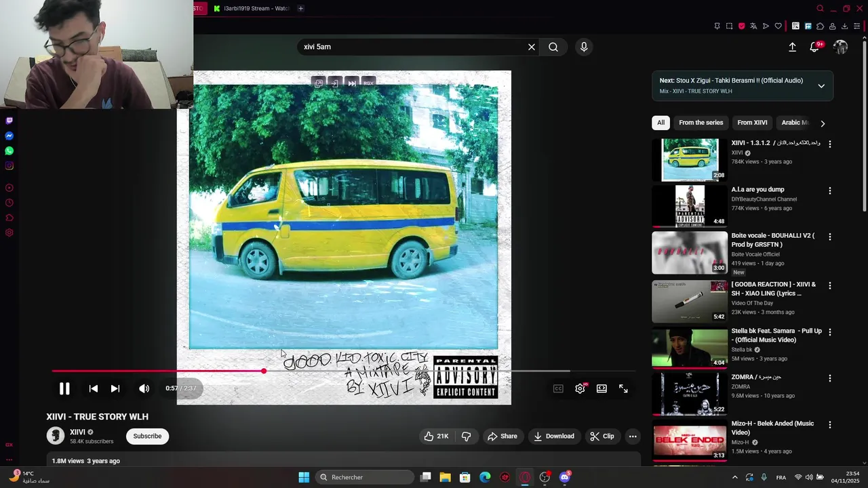Clear the search box text
This screenshot has width=868, height=488.
coord(532,47)
